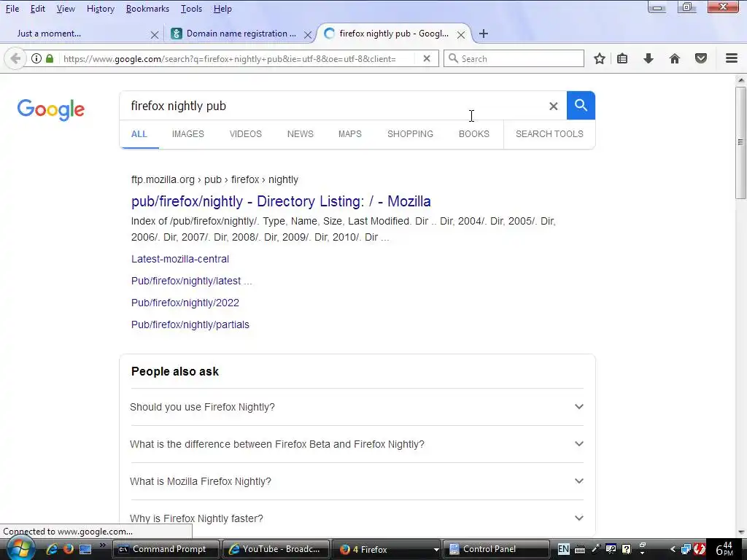Select the BOOKS search tab
Screen dimensions: 747x560
click(474, 134)
